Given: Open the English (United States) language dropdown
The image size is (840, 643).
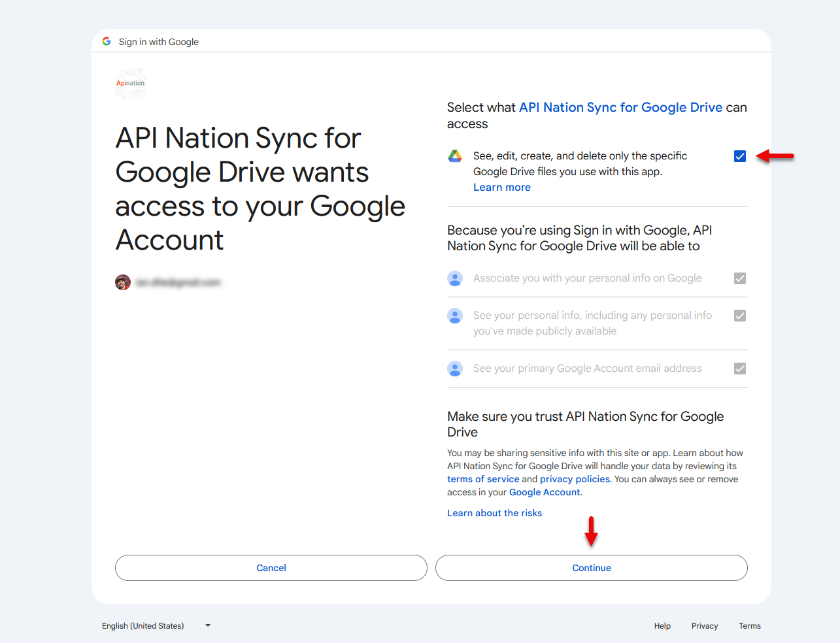Looking at the screenshot, I should (x=156, y=626).
